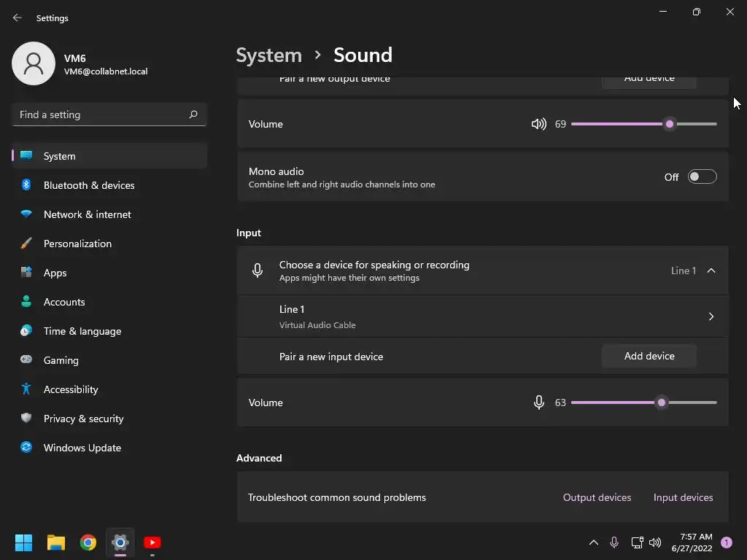Open the Accessibility settings section
The width and height of the screenshot is (747, 560).
[x=71, y=389]
